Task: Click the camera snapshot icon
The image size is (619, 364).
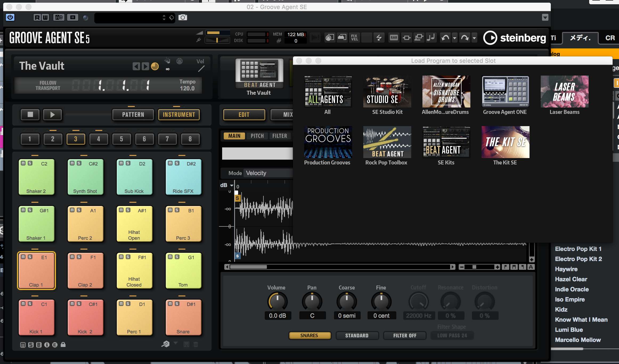Action: 183,18
